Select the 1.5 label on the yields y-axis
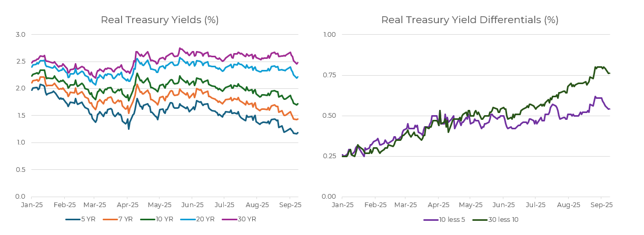Screen dimensions: 644x235 21,116
